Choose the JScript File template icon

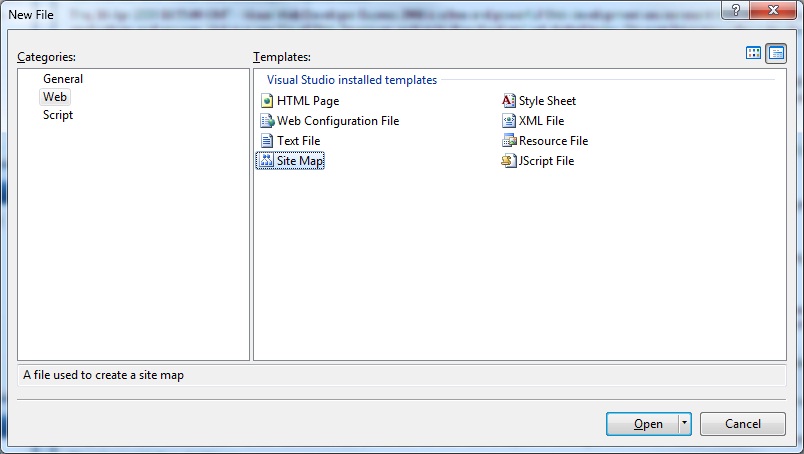509,161
